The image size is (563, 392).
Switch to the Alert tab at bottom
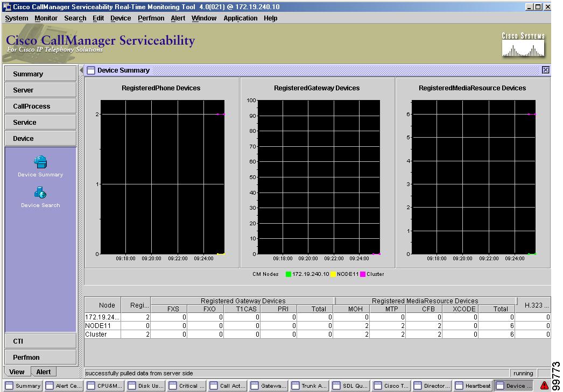click(x=44, y=372)
